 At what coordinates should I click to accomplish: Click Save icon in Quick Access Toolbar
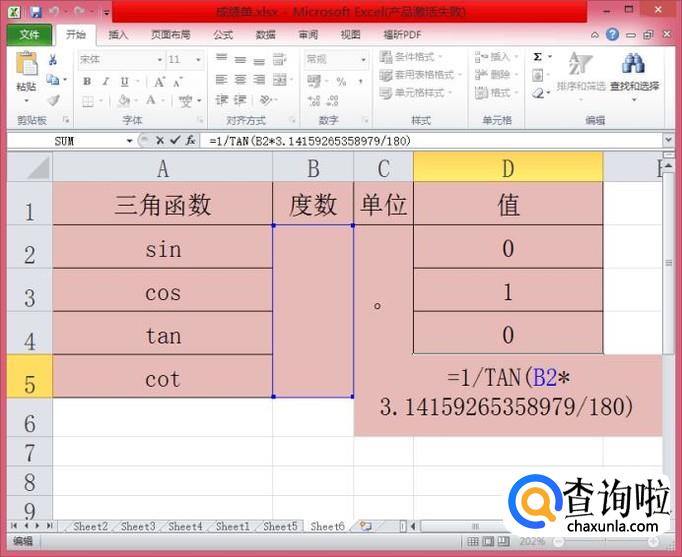(x=36, y=12)
